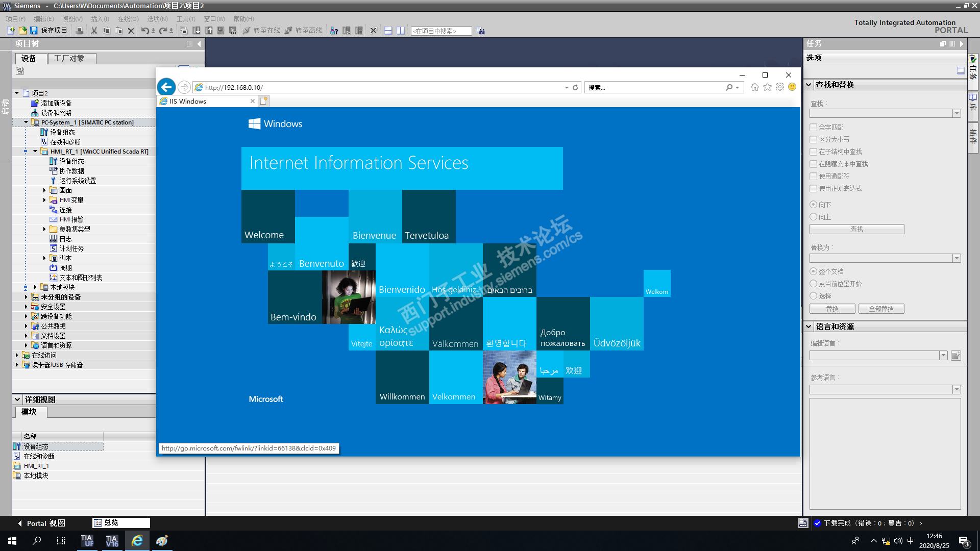
Task: Open browser favorites star icon
Action: [767, 87]
